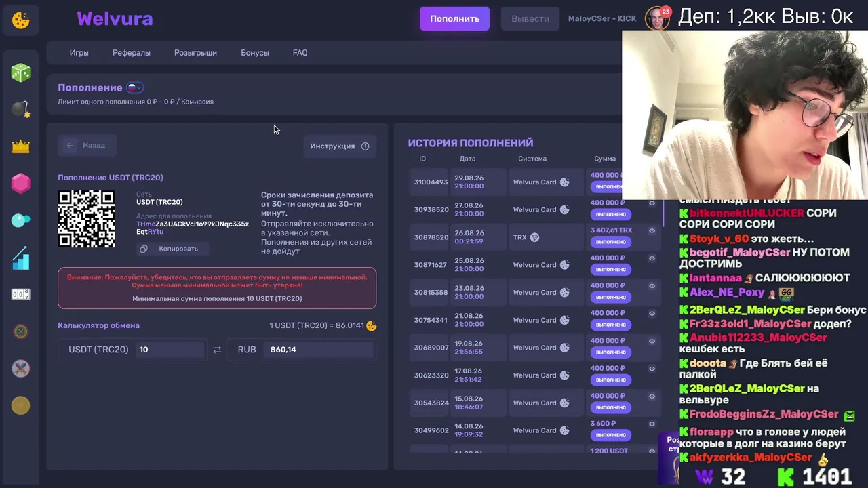Click the Вывести withdraw button
The height and width of the screenshot is (488, 868).
[530, 19]
